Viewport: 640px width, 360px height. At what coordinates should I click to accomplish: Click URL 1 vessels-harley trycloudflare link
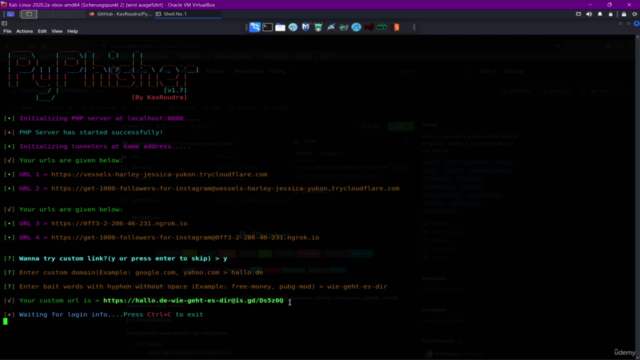[x=159, y=174]
